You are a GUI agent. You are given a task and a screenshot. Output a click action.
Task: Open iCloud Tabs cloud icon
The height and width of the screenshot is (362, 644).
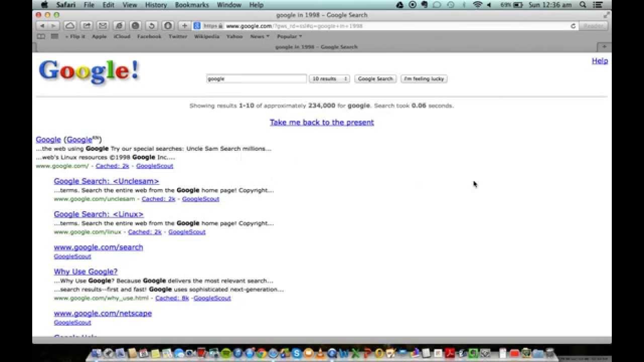pyautogui.click(x=70, y=26)
